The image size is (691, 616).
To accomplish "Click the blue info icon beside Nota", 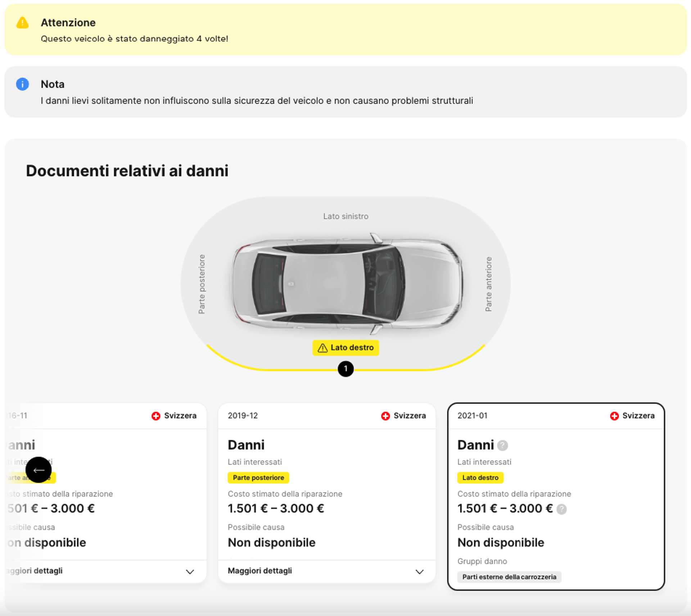I will (22, 84).
